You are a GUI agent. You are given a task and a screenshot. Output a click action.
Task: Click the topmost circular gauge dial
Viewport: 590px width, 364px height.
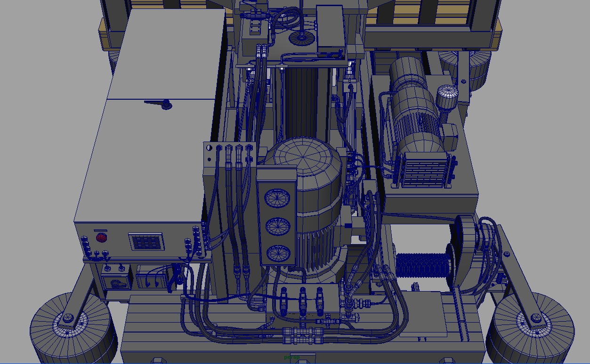(277, 198)
